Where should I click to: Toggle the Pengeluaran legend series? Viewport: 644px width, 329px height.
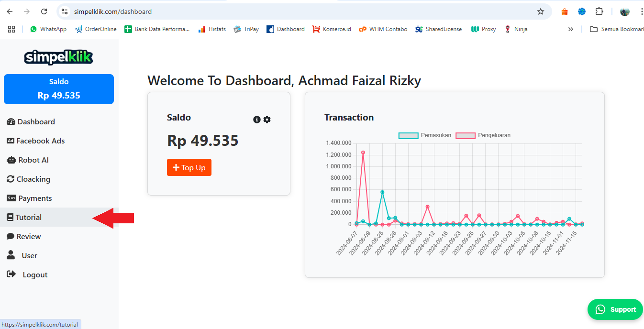point(483,135)
